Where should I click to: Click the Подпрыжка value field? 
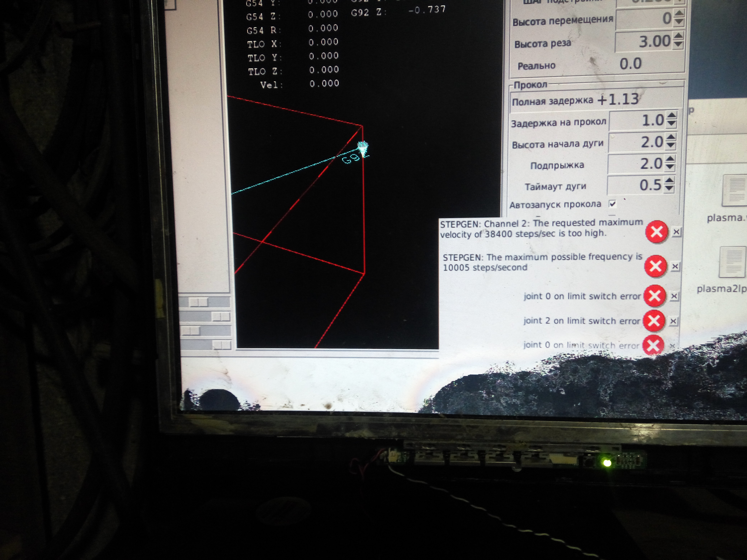click(635, 164)
